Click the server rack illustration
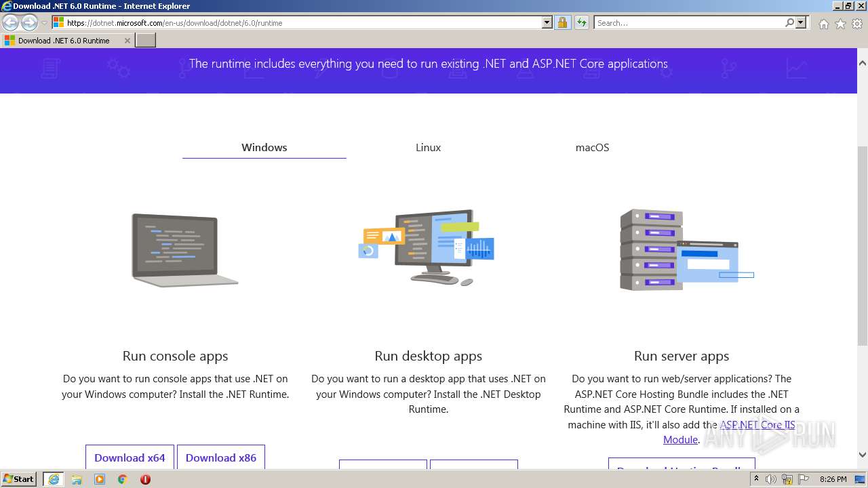868x488 pixels. pos(686,250)
